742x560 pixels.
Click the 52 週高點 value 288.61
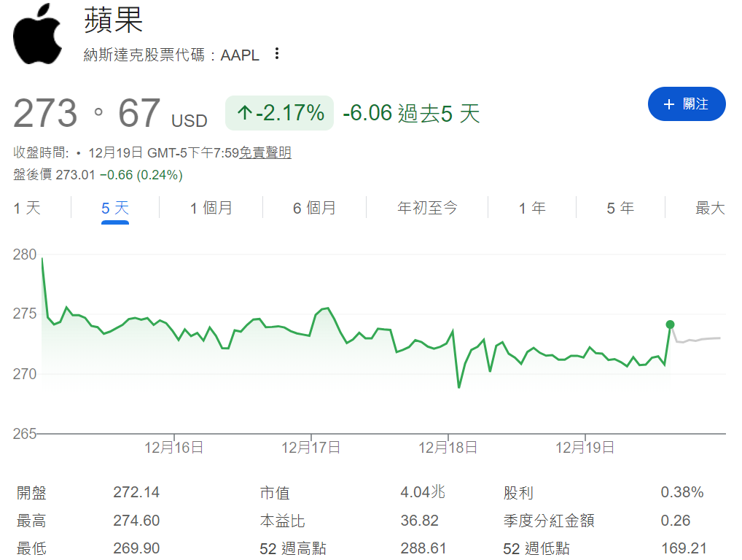[x=423, y=548]
